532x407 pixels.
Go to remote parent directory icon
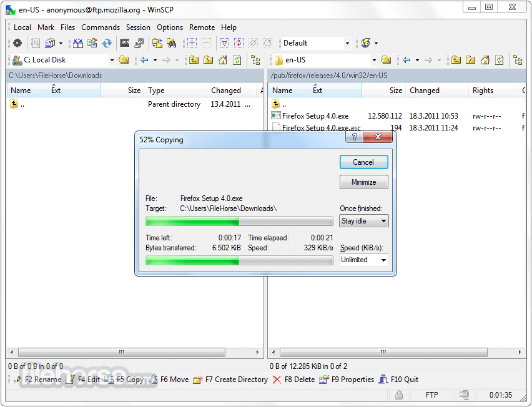point(456,60)
